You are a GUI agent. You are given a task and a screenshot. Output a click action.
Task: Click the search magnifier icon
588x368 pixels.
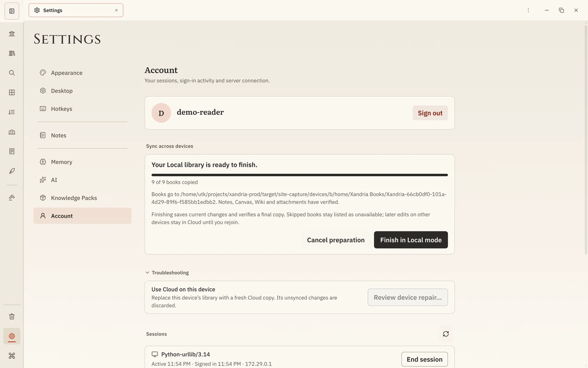coord(12,73)
